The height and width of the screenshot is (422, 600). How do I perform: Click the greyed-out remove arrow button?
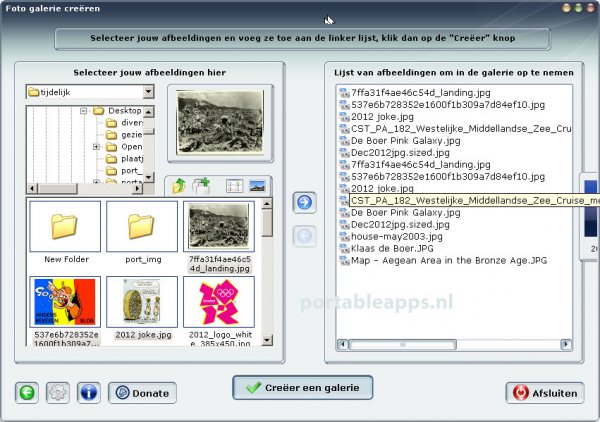(304, 236)
